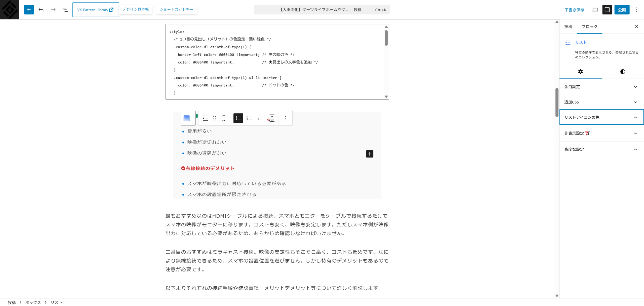644x306 pixels.
Task: Open the device preview view
Action: coord(595,10)
